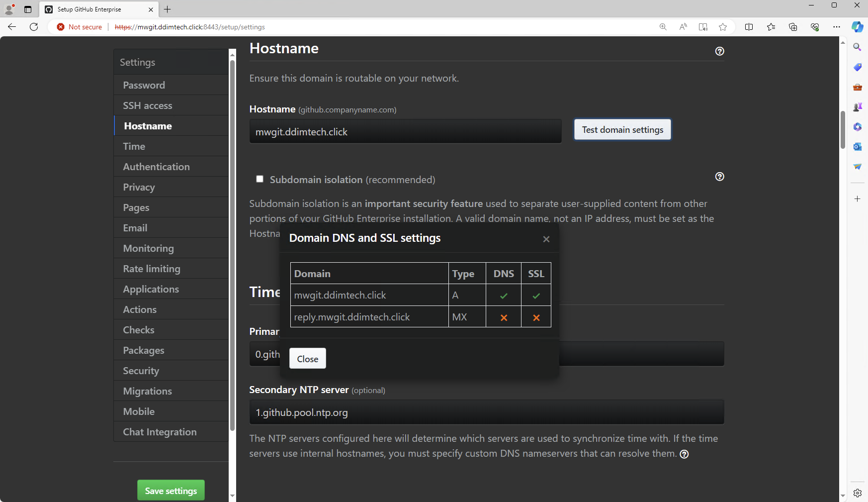Open the Favorites list icon

pos(771,27)
